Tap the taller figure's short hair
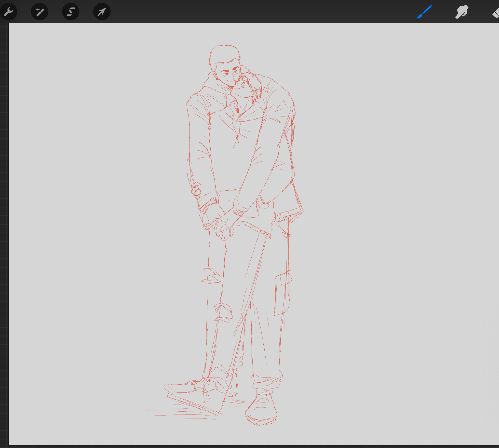499x448 pixels. click(224, 54)
